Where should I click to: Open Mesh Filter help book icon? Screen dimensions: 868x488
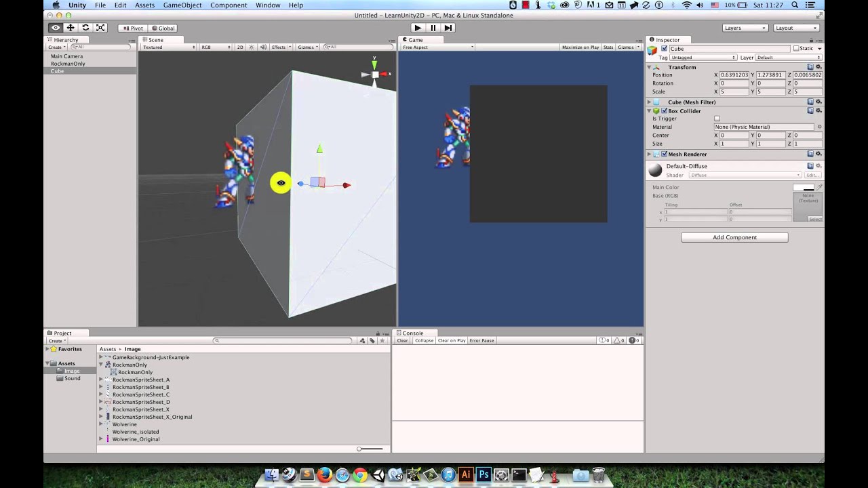pyautogui.click(x=810, y=102)
